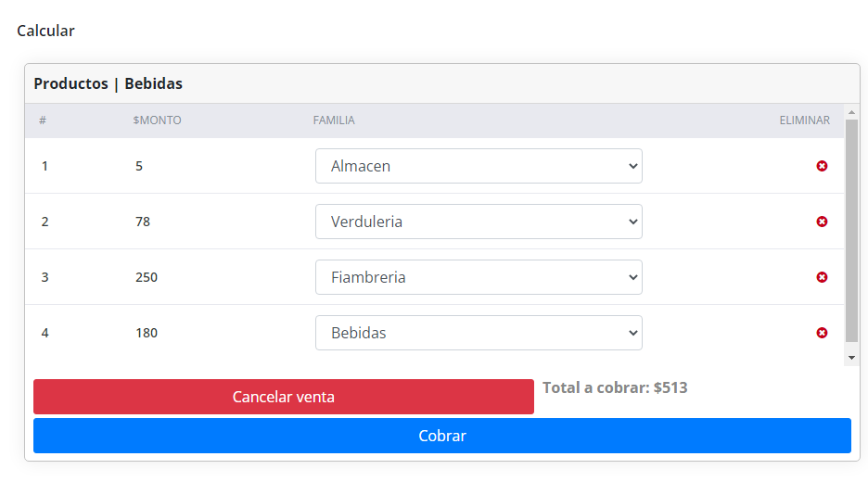Click the scroll up arrow of the table
Screen dimensions: 868x482
pyautogui.click(x=851, y=112)
